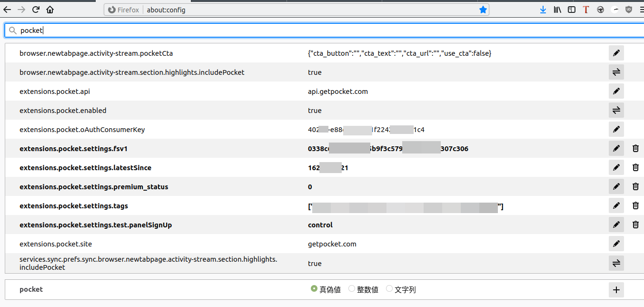Select the 整数値 radio option
The width and height of the screenshot is (644, 307).
[352, 288]
